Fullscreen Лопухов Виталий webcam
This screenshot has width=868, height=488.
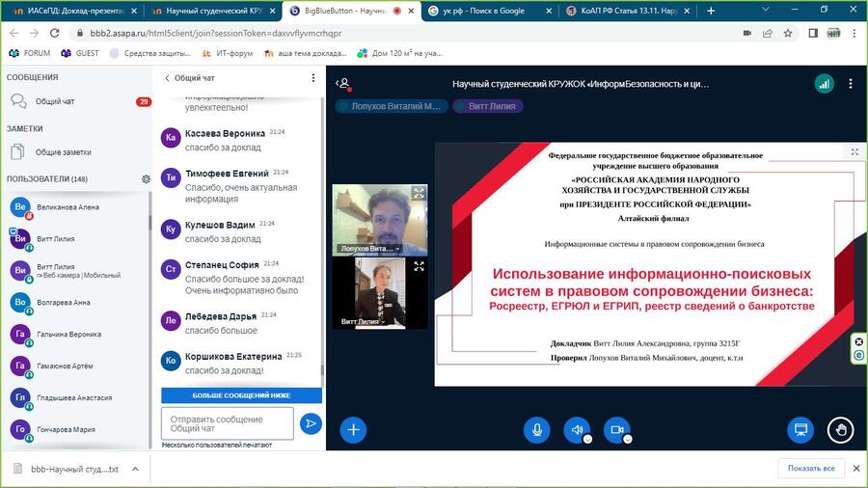pyautogui.click(x=419, y=193)
